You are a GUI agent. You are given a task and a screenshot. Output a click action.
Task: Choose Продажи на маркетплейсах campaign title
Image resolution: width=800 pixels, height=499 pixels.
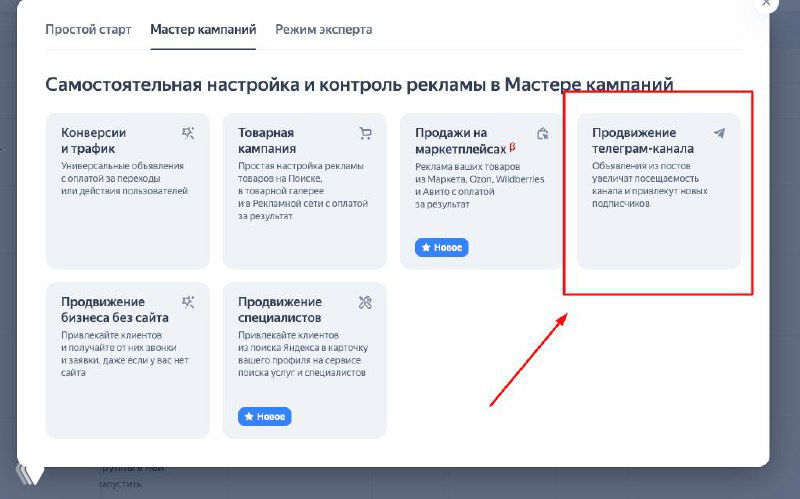[461, 141]
